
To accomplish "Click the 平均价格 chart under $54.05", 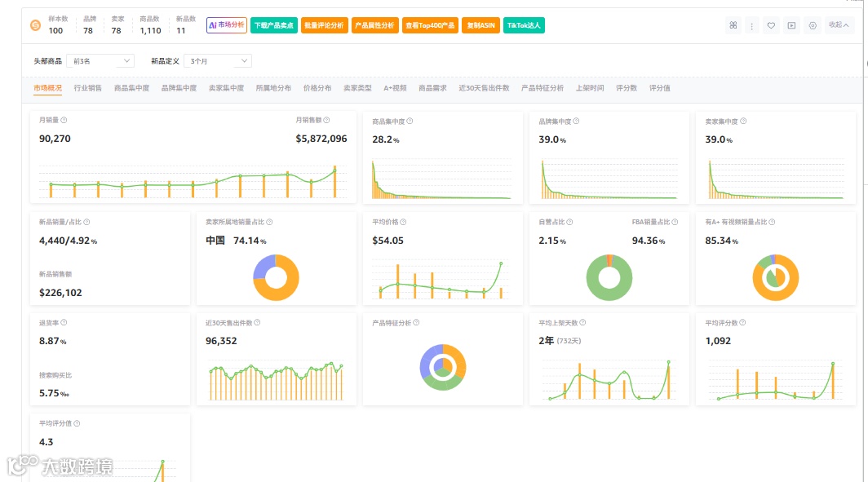I will pyautogui.click(x=441, y=280).
